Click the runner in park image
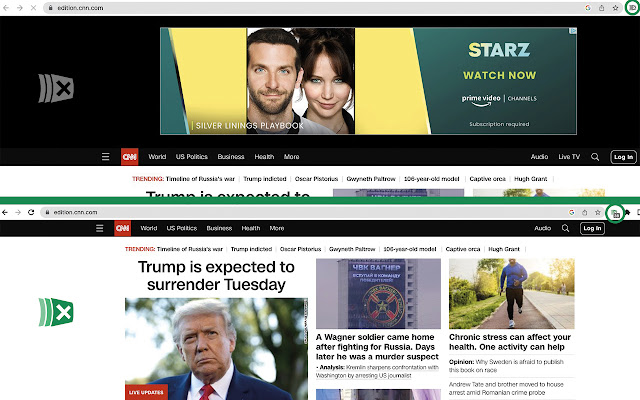Viewport: 640px width, 400px height. (x=512, y=293)
